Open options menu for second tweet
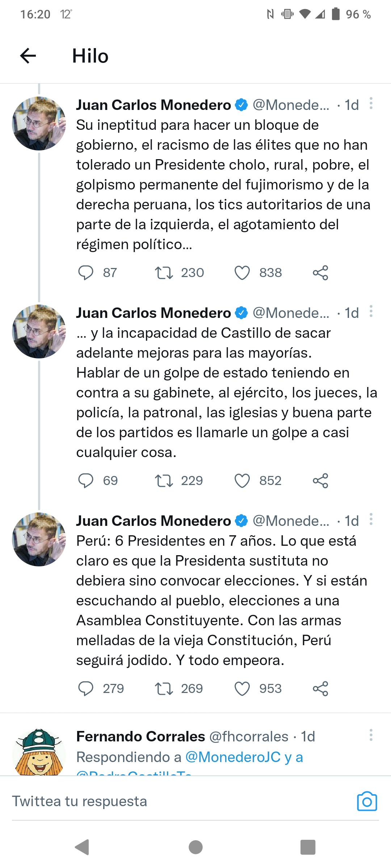 pyautogui.click(x=371, y=312)
